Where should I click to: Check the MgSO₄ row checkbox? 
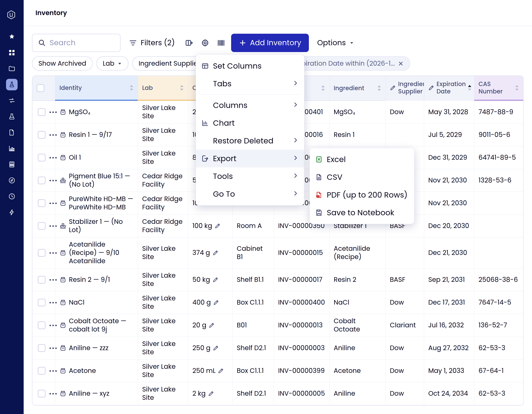(x=42, y=112)
